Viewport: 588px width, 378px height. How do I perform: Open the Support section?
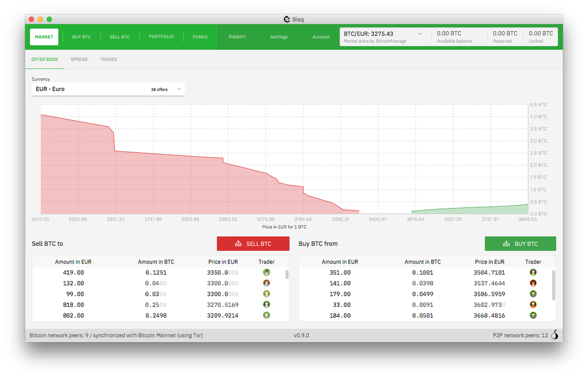click(x=237, y=37)
